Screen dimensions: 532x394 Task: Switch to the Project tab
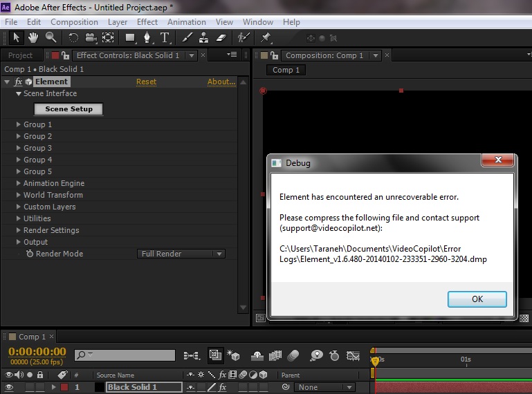(20, 55)
